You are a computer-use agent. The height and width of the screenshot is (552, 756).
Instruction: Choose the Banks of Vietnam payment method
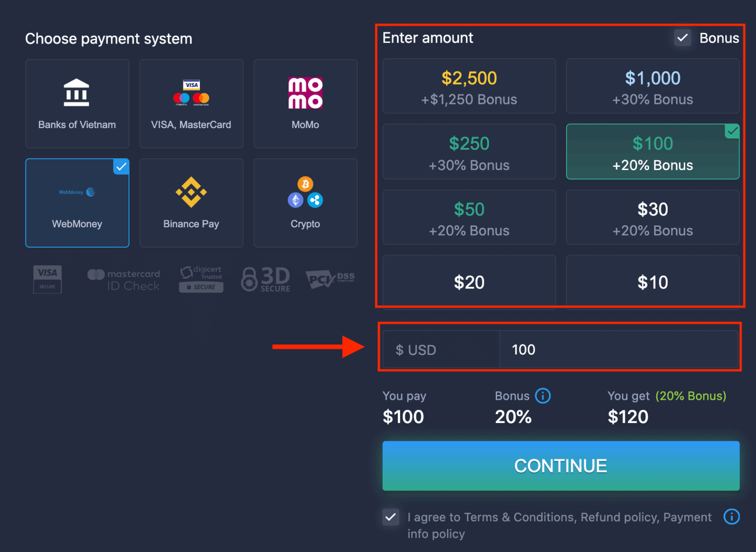(x=77, y=103)
